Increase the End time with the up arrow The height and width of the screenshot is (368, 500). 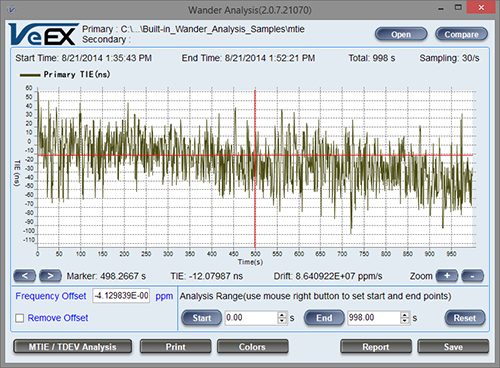pos(405,315)
